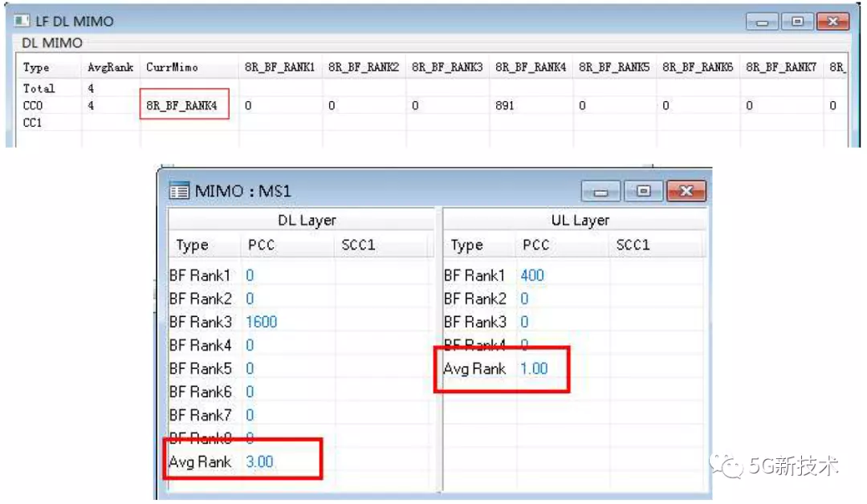The image size is (867, 504).
Task: Click the SCC1 column header under DL Layer
Action: 358,245
